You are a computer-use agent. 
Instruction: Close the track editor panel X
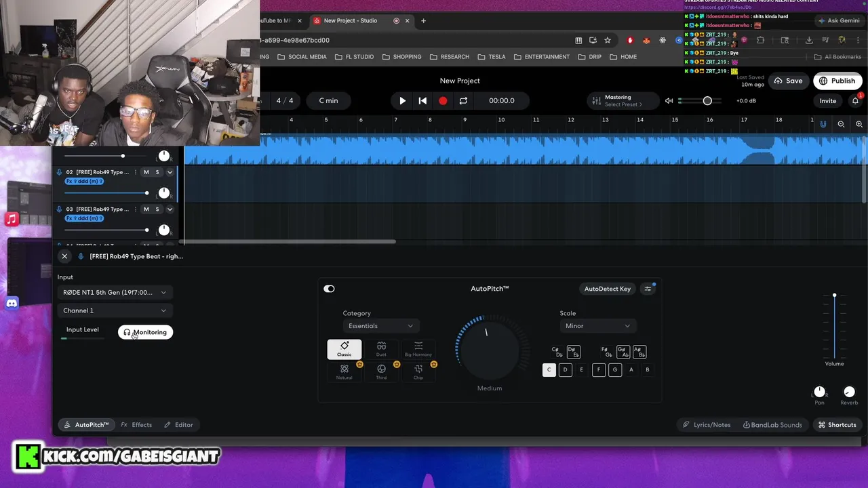click(x=64, y=256)
